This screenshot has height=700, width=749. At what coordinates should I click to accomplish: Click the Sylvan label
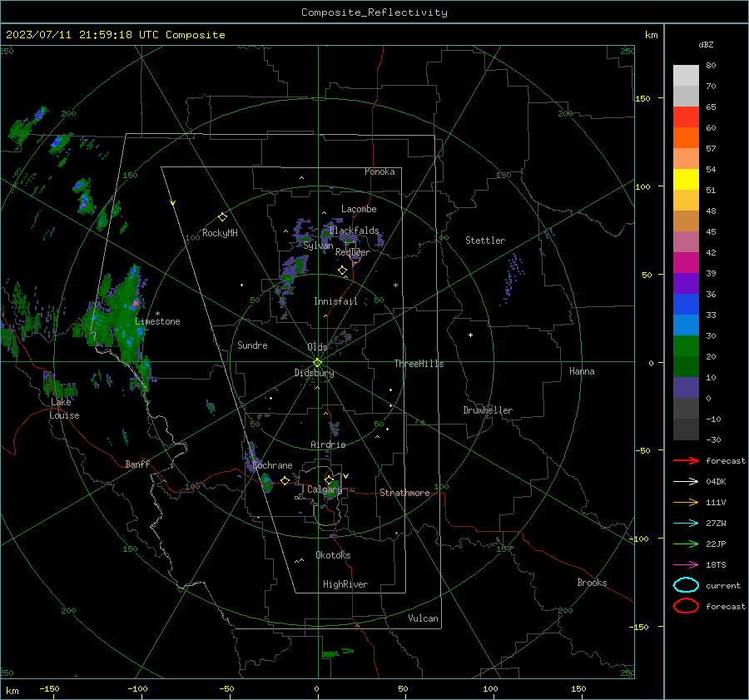coord(318,246)
